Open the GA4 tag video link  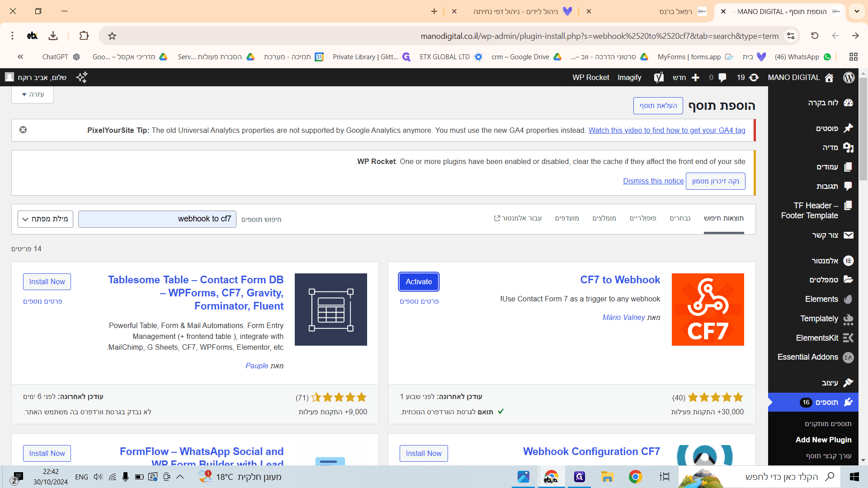pyautogui.click(x=667, y=130)
